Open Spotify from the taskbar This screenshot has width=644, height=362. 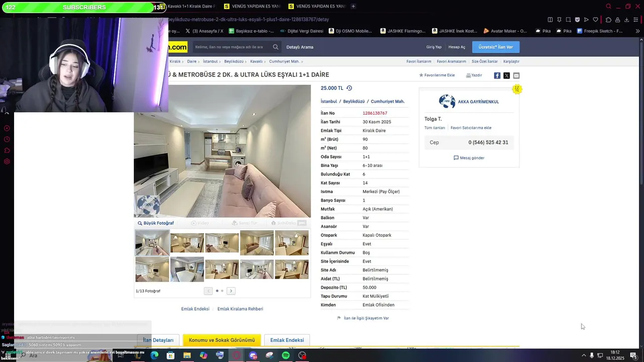tap(286, 355)
